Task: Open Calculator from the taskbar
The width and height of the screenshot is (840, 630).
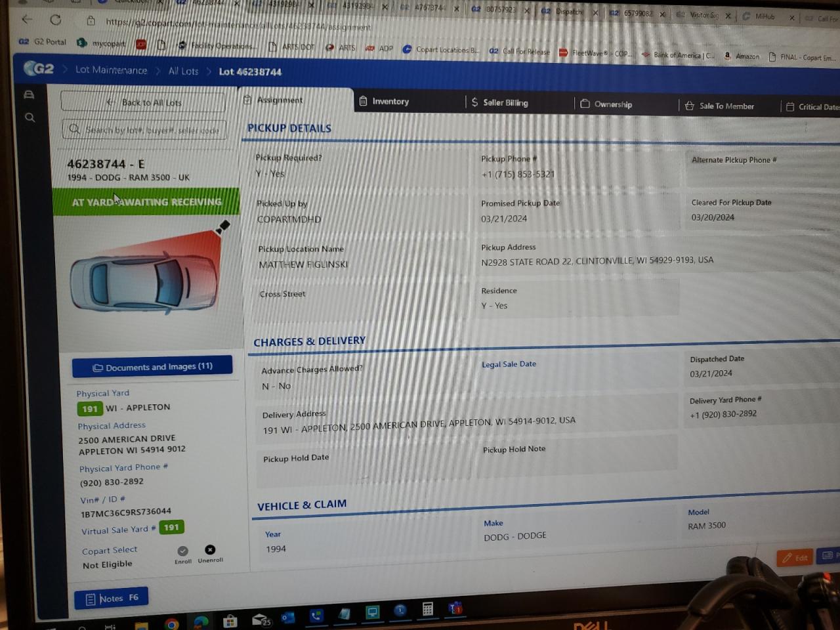Action: click(428, 609)
